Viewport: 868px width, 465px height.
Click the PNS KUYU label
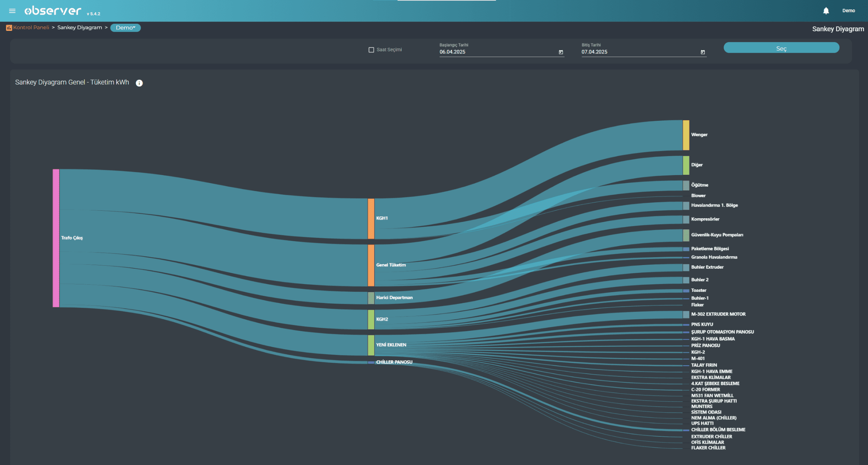pos(702,324)
